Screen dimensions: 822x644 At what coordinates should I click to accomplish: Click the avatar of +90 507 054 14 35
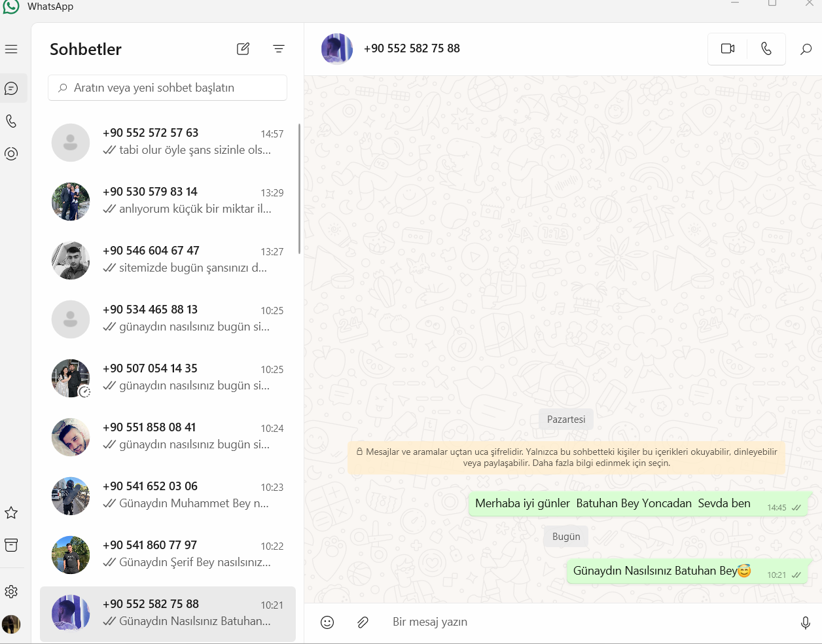pyautogui.click(x=71, y=378)
